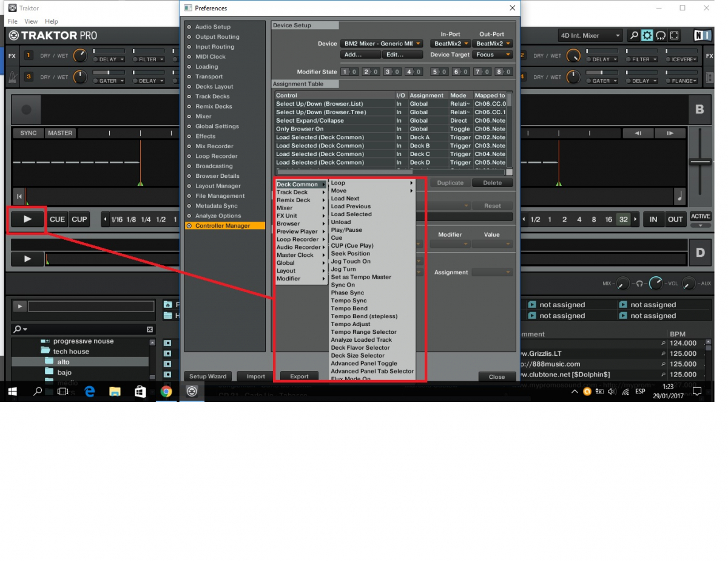Choose Load Selected from the menu
This screenshot has width=728, height=561.
[x=351, y=214]
